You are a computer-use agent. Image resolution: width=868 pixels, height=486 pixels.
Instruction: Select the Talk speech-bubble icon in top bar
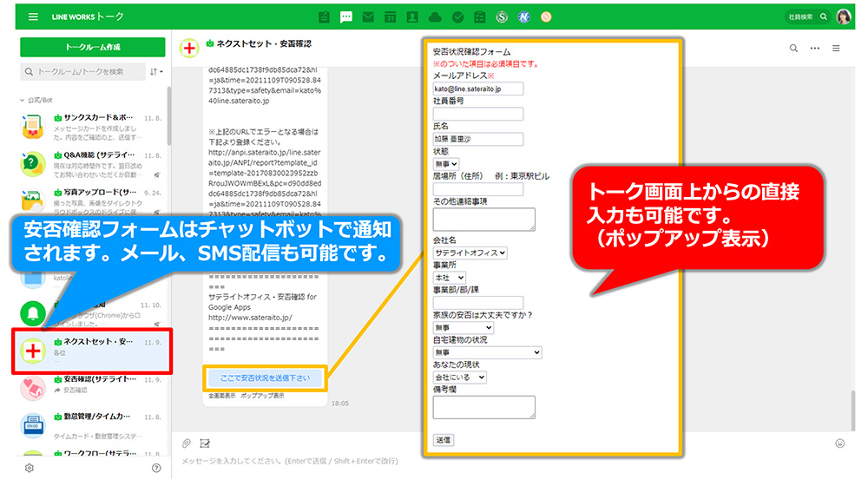346,17
